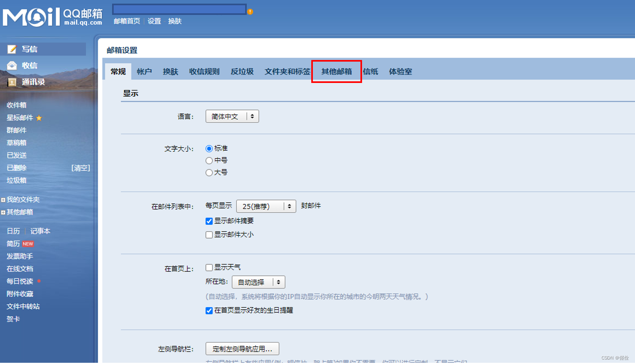This screenshot has width=635, height=364.
Task: Open the 所在地 自动选择 dropdown
Action: [x=258, y=282]
